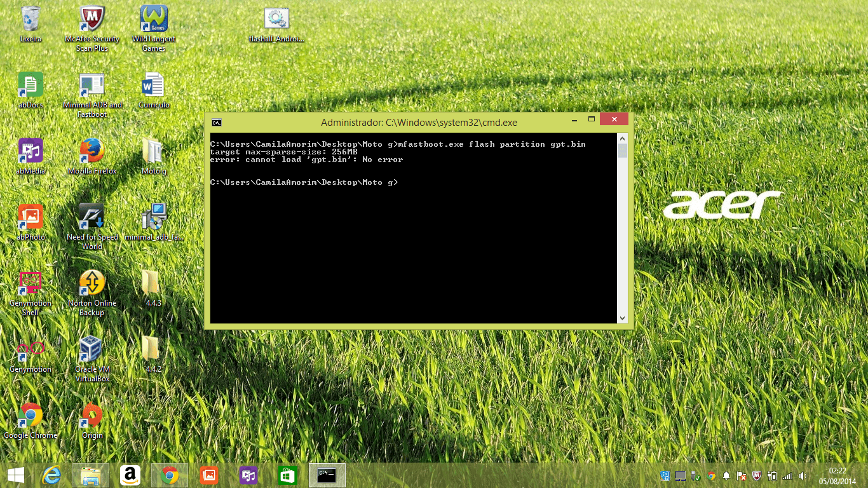The width and height of the screenshot is (868, 488).
Task: Open abPhoto app on the taskbar
Action: (x=209, y=475)
